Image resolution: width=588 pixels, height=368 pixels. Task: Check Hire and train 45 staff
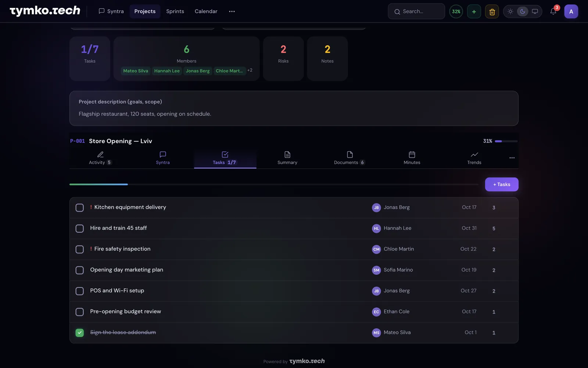point(80,229)
